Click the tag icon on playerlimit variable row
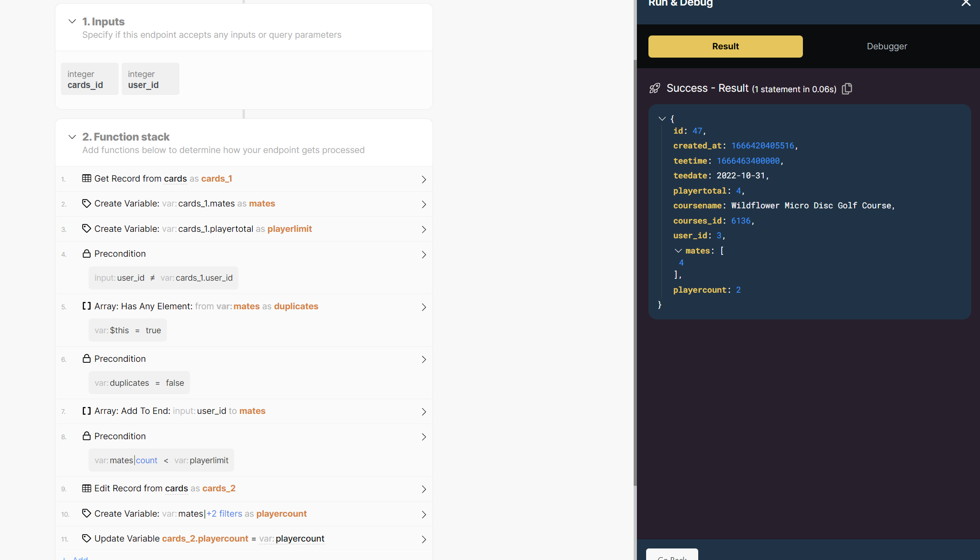This screenshot has width=980, height=560. coord(86,229)
